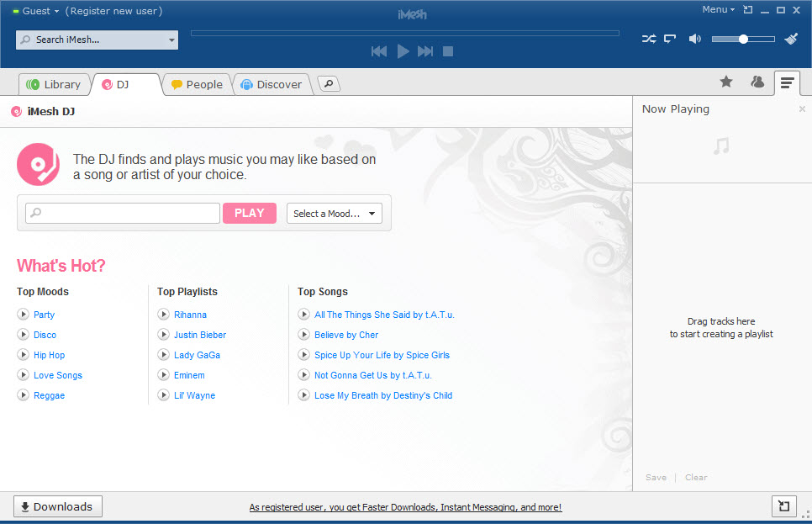Start playback with the play button
812x524 pixels.
coord(403,51)
